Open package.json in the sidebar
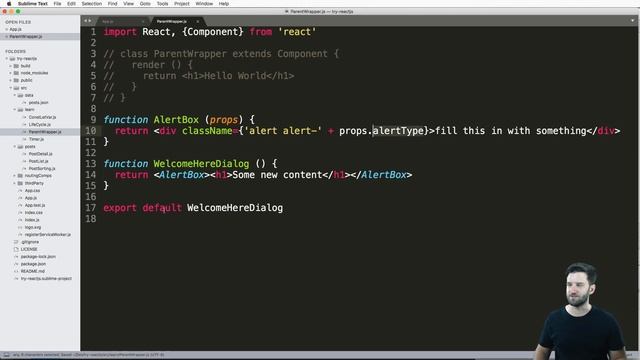640x360 pixels. coord(33,264)
